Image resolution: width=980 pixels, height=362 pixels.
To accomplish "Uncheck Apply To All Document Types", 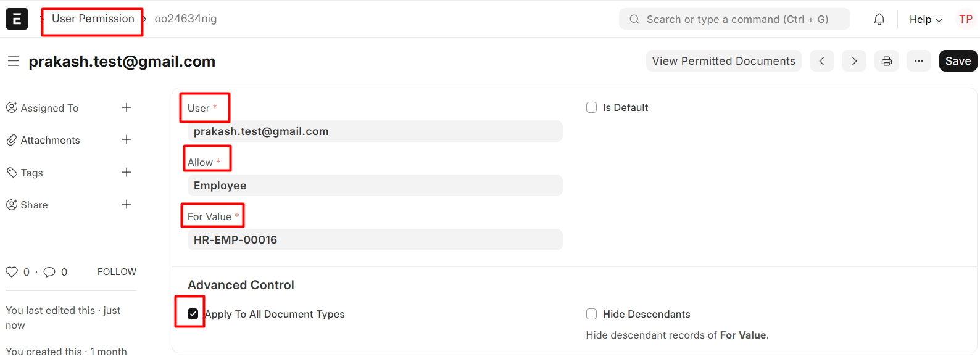I will [193, 314].
